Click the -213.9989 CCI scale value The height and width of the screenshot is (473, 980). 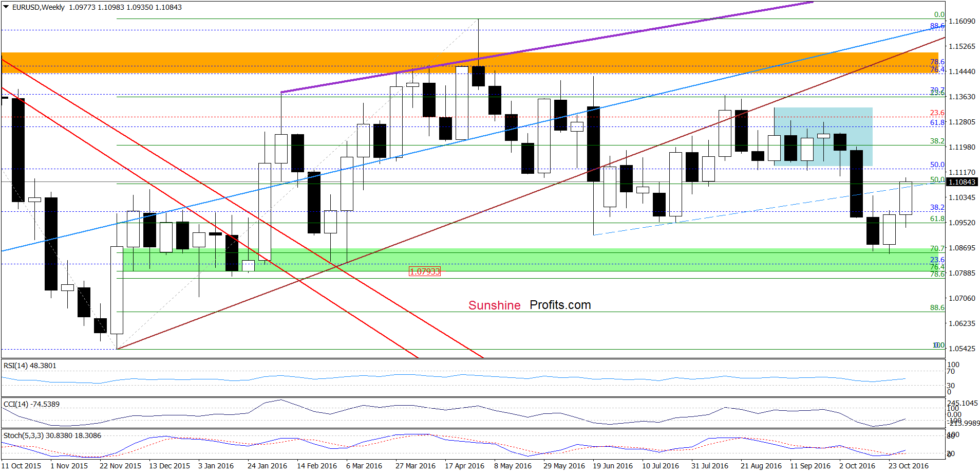[964, 423]
